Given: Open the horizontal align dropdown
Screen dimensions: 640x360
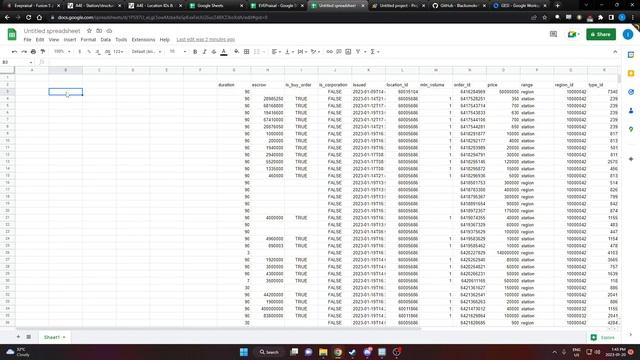Looking at the screenshot, I should [x=276, y=52].
